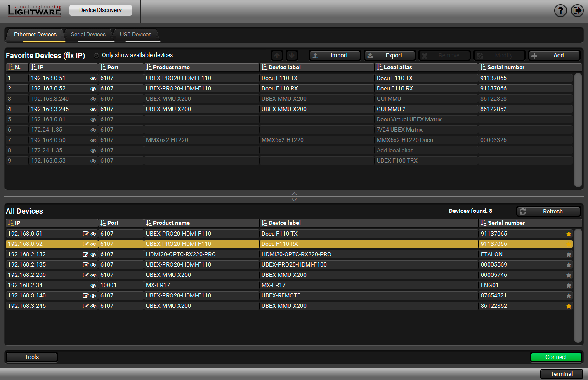The height and width of the screenshot is (380, 588).
Task: Enable Only show available devices
Action: pyautogui.click(x=97, y=55)
